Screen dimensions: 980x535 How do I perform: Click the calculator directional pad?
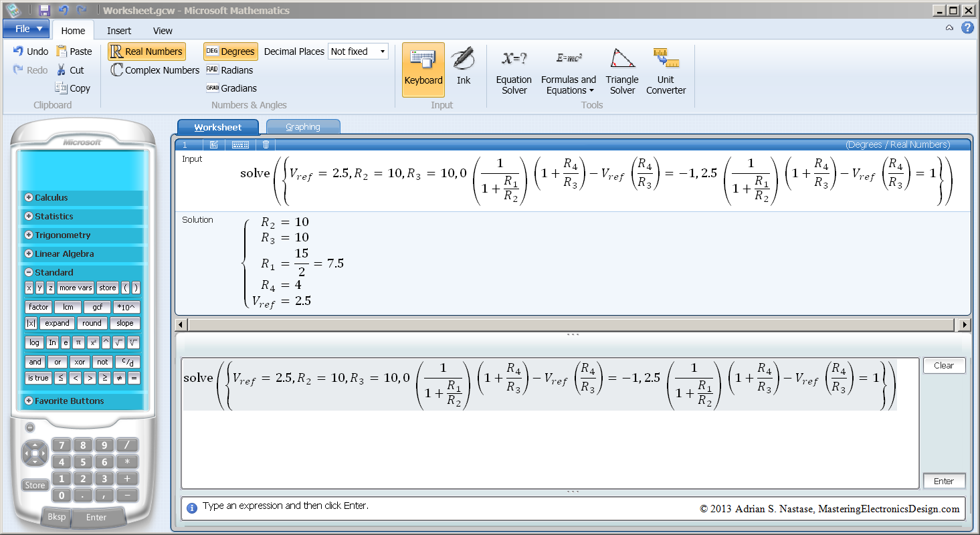(x=35, y=453)
